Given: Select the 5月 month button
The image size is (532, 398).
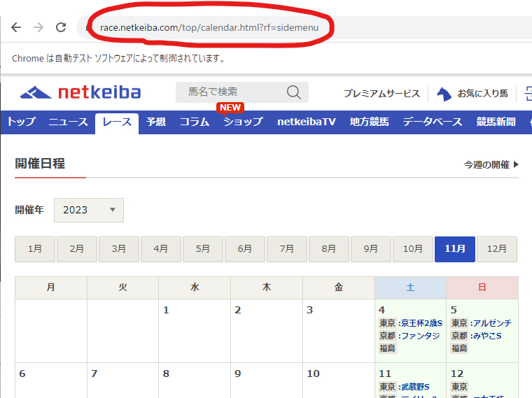Looking at the screenshot, I should (x=203, y=249).
